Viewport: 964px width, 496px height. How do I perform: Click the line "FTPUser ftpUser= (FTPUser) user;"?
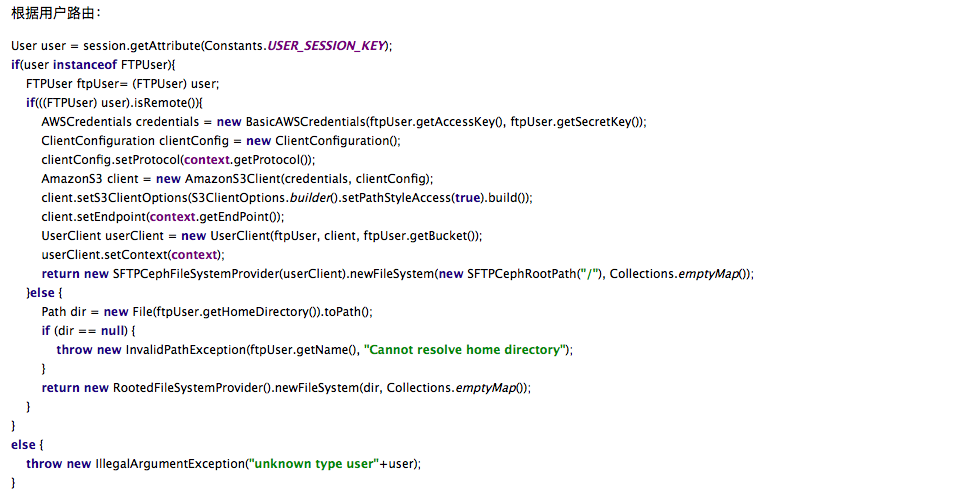tap(122, 84)
